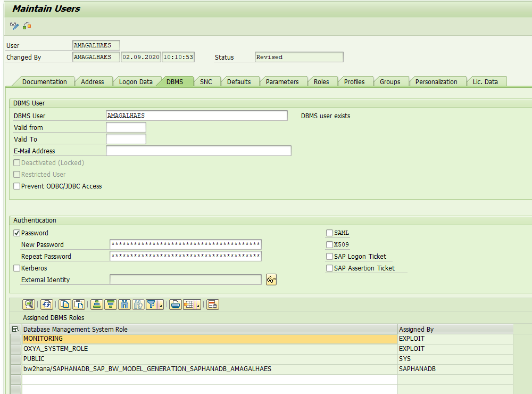Click the green-orange linked squares toolbar icon

click(27, 26)
